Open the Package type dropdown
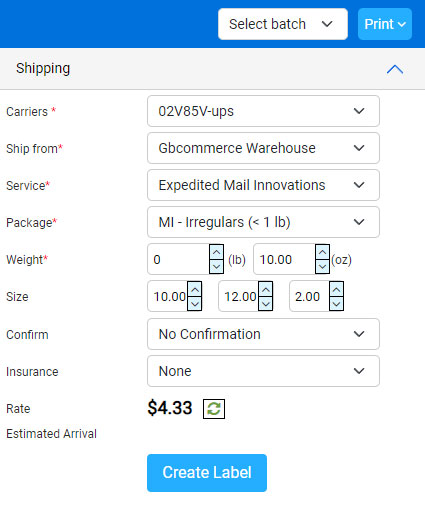This screenshot has width=425, height=510. 263,222
